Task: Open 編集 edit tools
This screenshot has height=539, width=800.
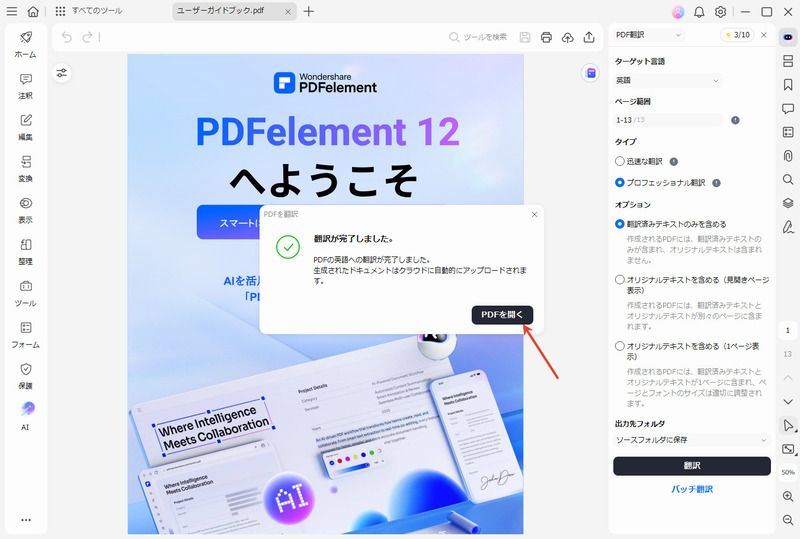Action: 26,127
